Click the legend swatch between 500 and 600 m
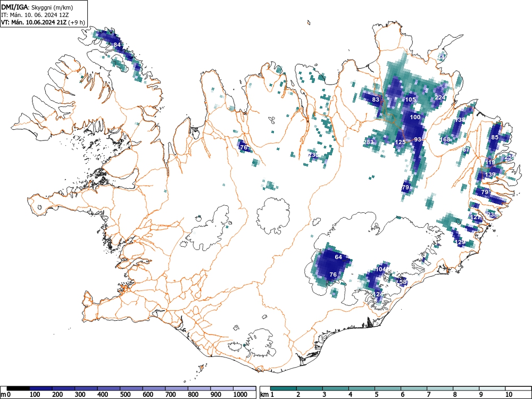The width and height of the screenshot is (532, 399). tap(131, 388)
